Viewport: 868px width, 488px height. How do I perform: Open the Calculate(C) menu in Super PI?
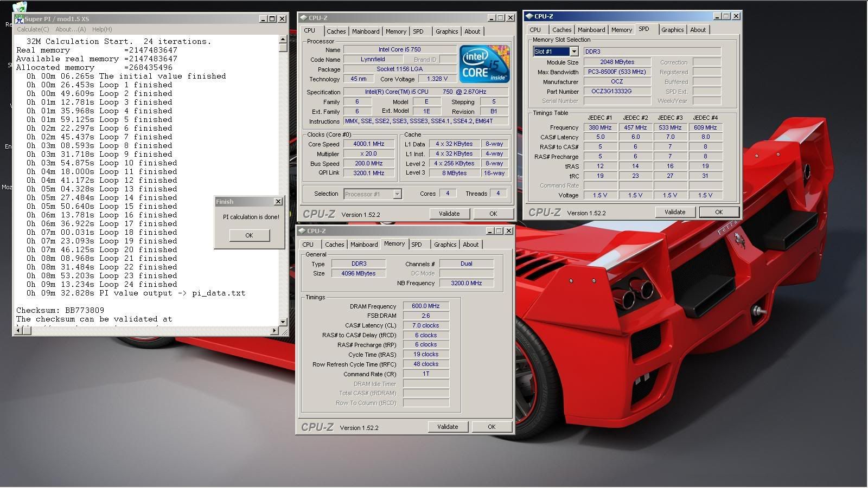[33, 29]
